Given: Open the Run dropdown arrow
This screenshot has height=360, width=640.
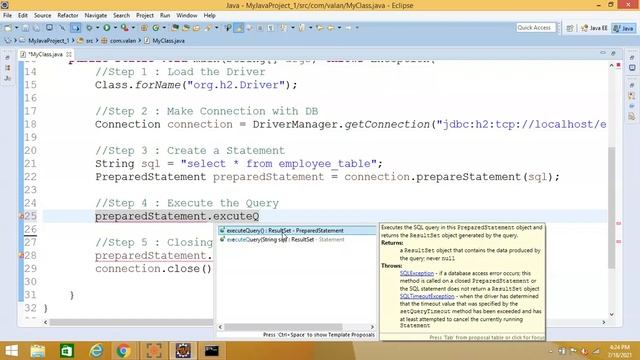Looking at the screenshot, I should click(x=115, y=28).
